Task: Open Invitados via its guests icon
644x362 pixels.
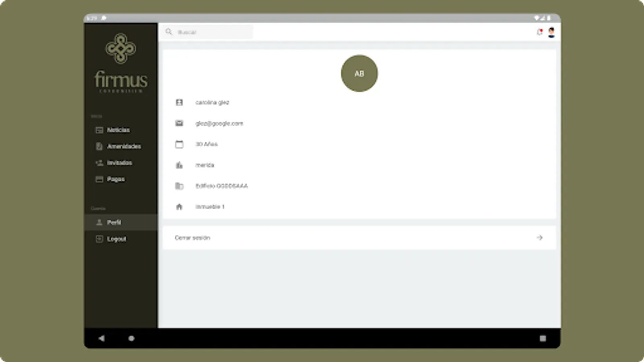Action: click(99, 162)
